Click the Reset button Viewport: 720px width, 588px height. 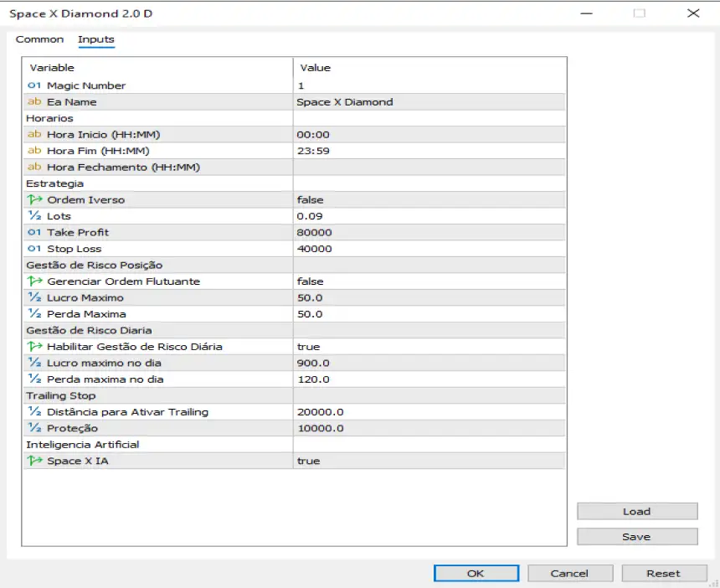(663, 574)
